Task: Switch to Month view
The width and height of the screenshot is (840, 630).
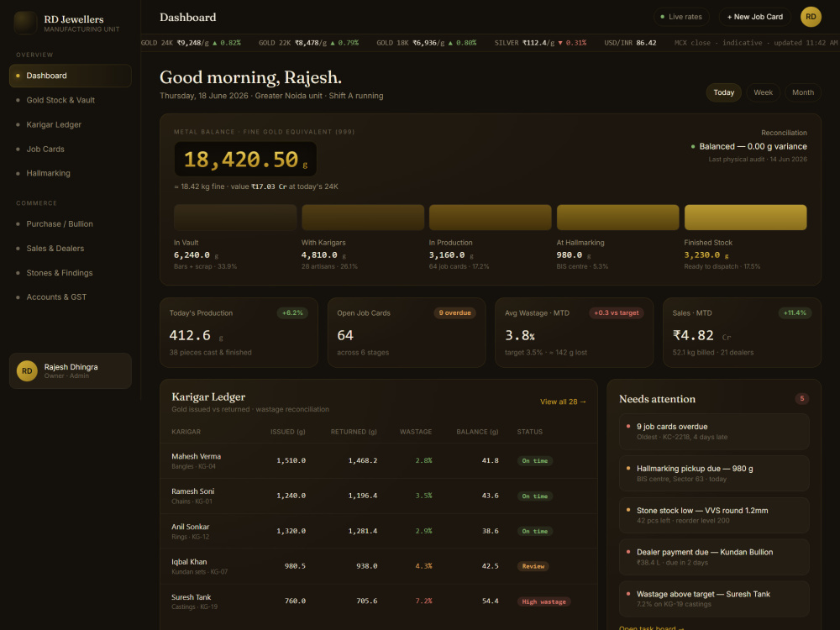Action: [x=802, y=92]
